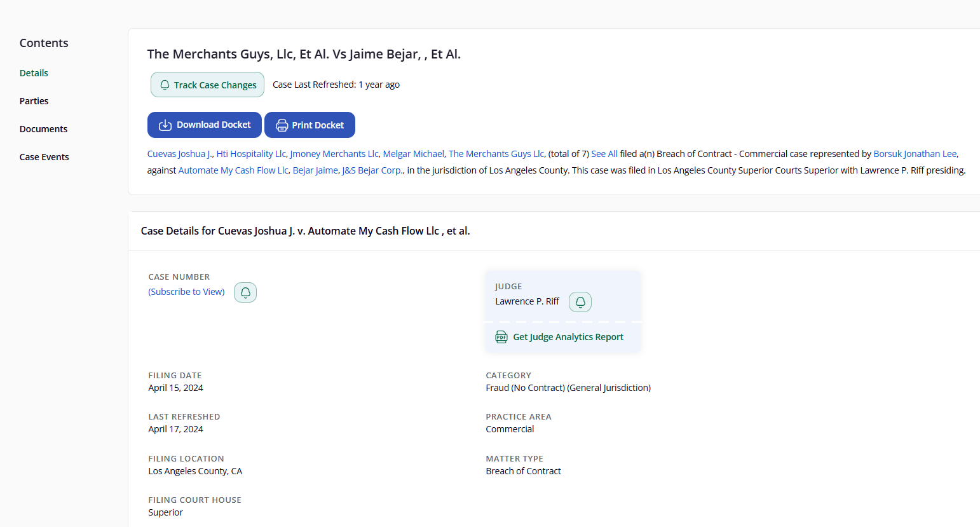Click the case title heading The Merchants Guys

304,54
